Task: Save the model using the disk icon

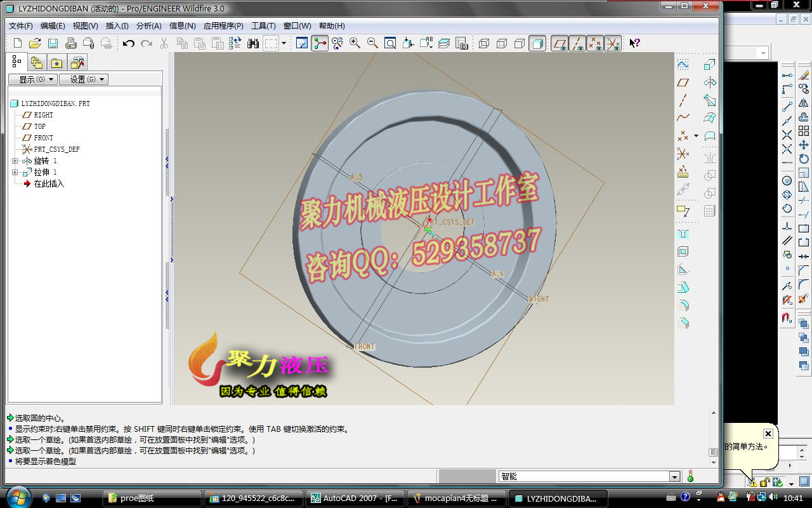Action: tap(53, 43)
